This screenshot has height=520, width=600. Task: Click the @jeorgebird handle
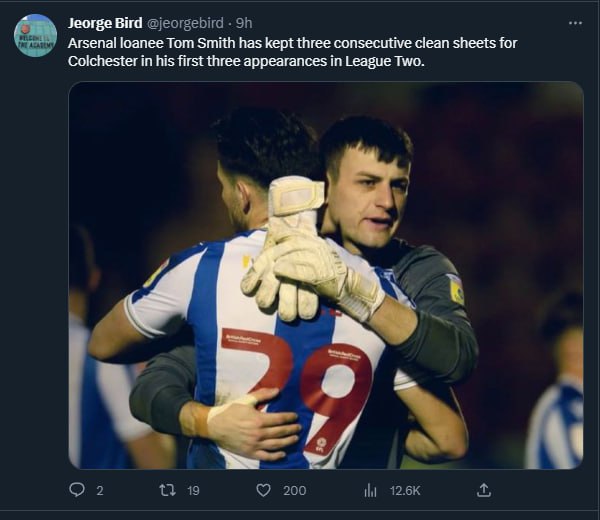(189, 23)
